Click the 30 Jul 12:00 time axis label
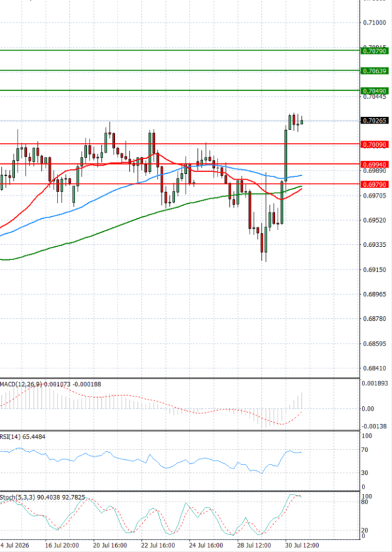This screenshot has height=552, width=392. coord(302,545)
